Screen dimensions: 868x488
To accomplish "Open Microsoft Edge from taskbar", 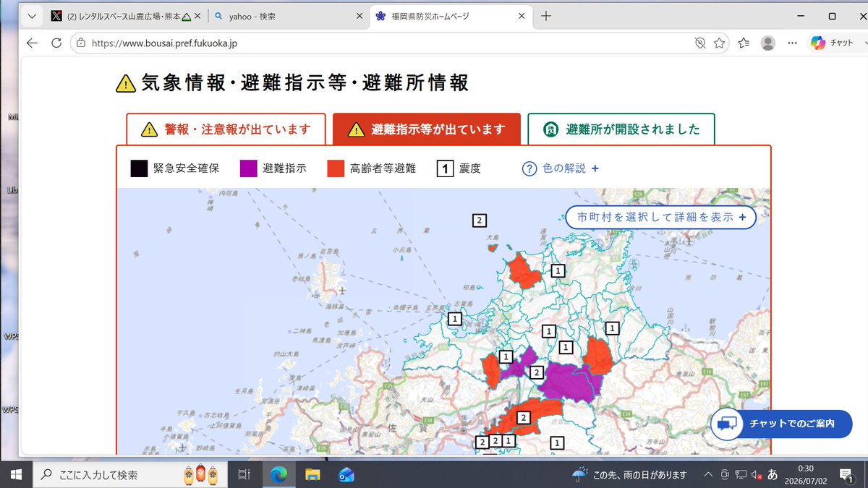I will [x=278, y=474].
